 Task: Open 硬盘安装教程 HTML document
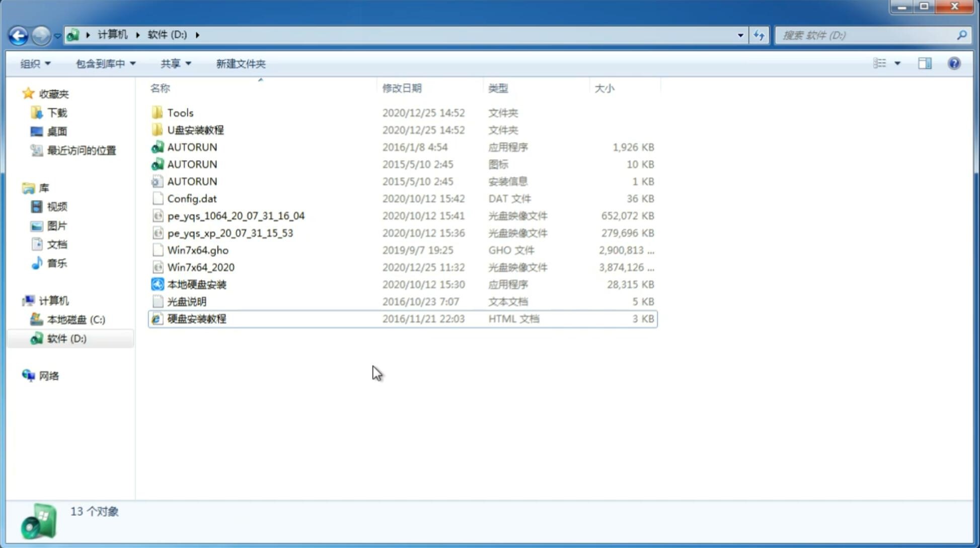pyautogui.click(x=196, y=318)
